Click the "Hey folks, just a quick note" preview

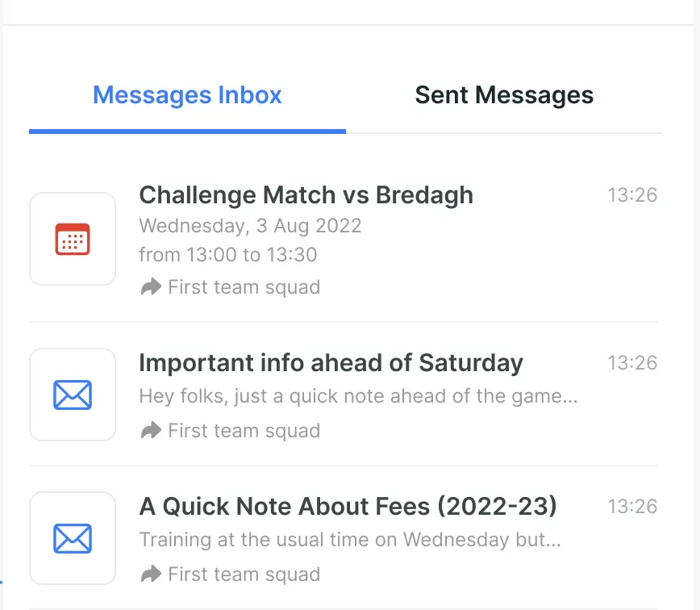[358, 396]
